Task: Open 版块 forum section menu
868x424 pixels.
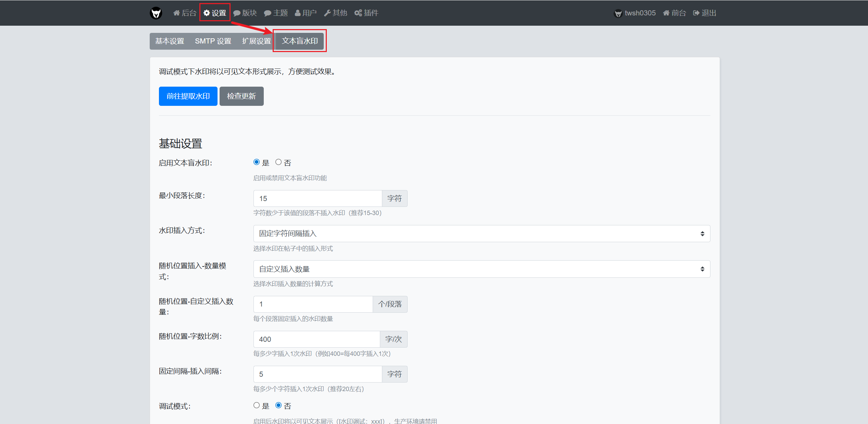Action: (245, 13)
